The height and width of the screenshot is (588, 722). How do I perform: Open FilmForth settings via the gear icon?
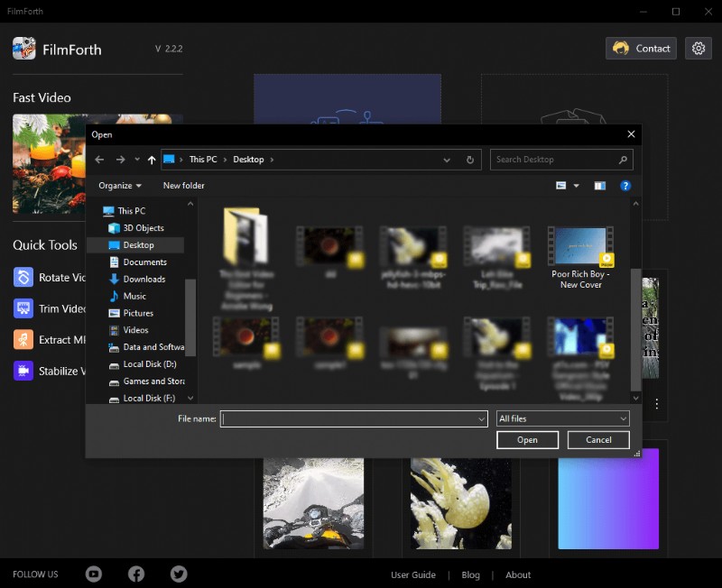click(x=699, y=48)
